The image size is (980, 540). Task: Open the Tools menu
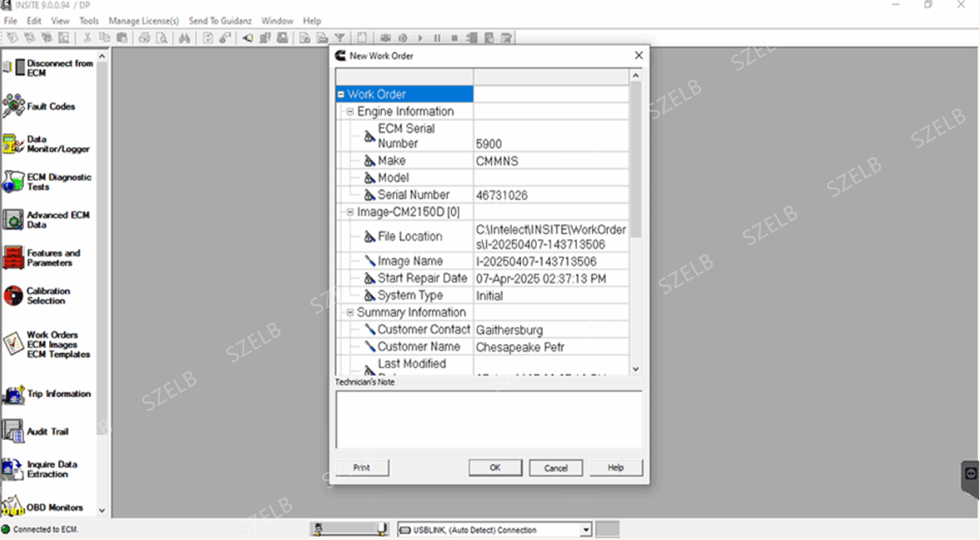tap(89, 21)
